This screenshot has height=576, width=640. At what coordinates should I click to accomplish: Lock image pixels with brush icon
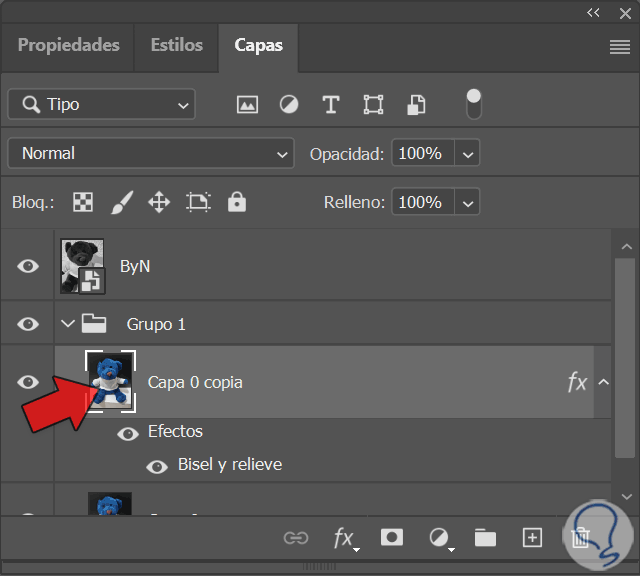pos(122,202)
